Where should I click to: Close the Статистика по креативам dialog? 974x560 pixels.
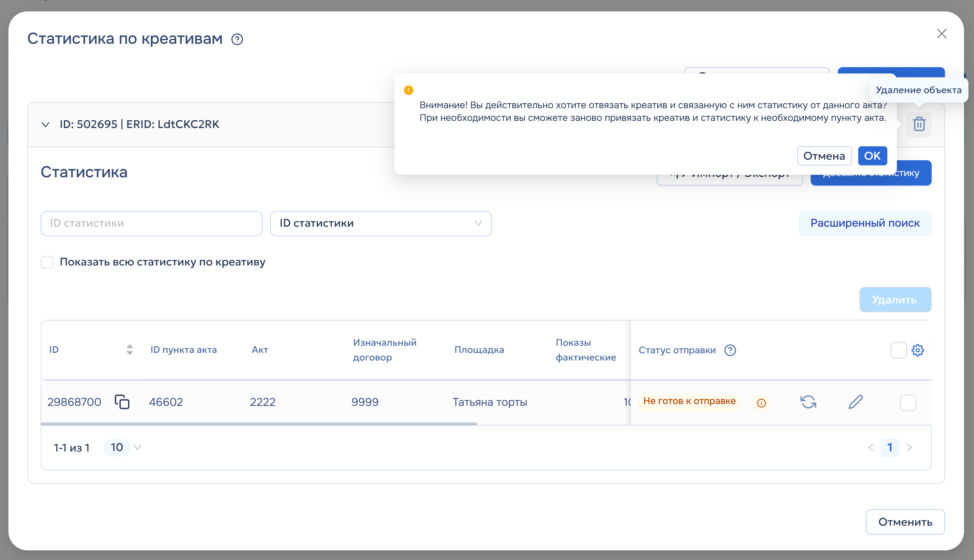click(941, 34)
